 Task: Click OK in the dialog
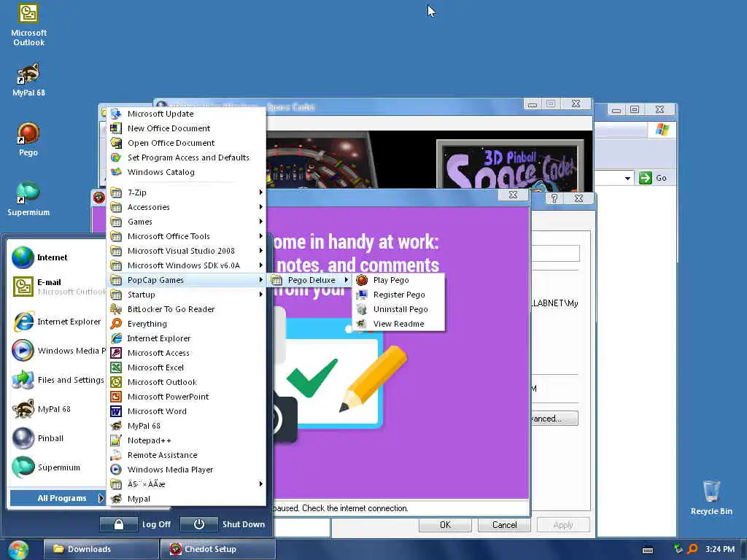click(445, 525)
